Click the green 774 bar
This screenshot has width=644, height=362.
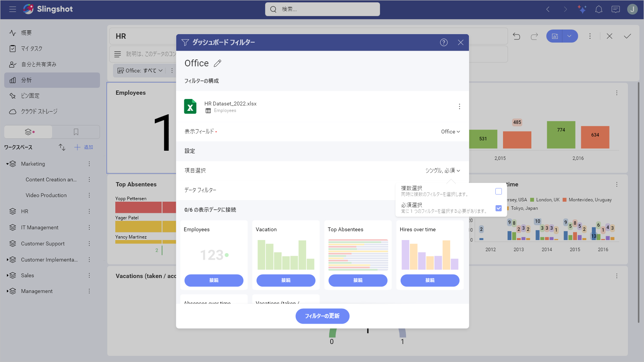pyautogui.click(x=561, y=135)
